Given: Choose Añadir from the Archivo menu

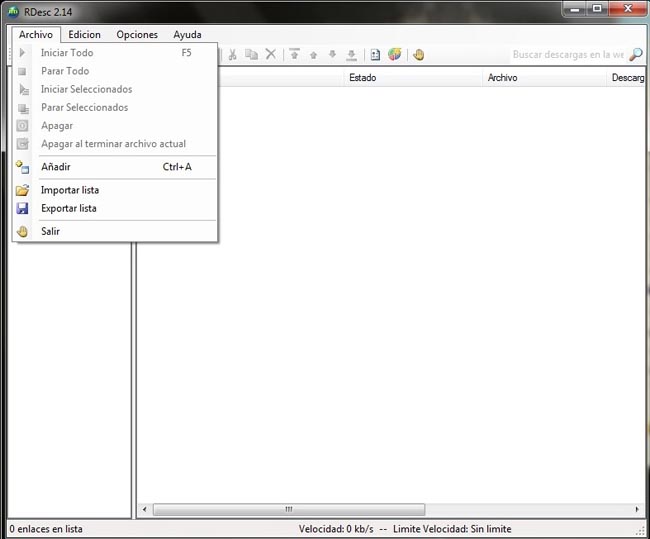Looking at the screenshot, I should pos(56,167).
